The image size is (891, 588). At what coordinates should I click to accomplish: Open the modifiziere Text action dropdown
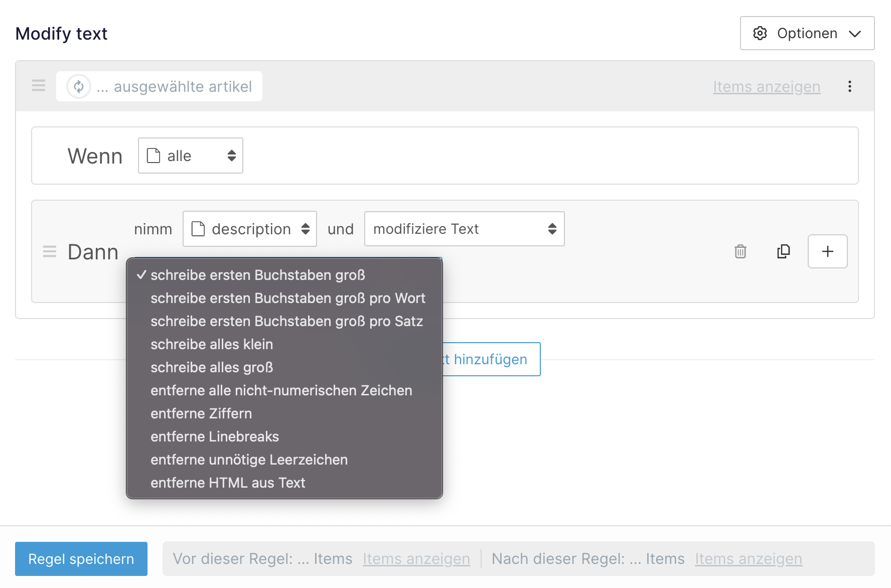pyautogui.click(x=465, y=229)
